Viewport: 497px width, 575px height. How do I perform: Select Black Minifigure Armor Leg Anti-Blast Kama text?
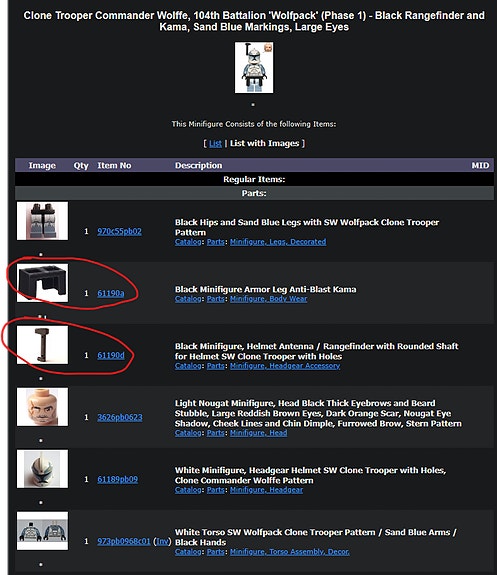[x=266, y=289]
